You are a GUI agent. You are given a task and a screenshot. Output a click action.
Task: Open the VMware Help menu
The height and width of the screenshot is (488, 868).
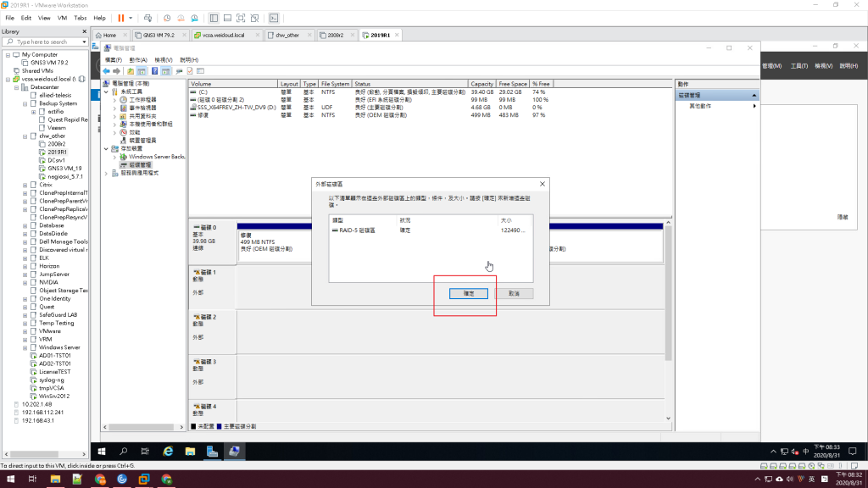pyautogui.click(x=100, y=19)
